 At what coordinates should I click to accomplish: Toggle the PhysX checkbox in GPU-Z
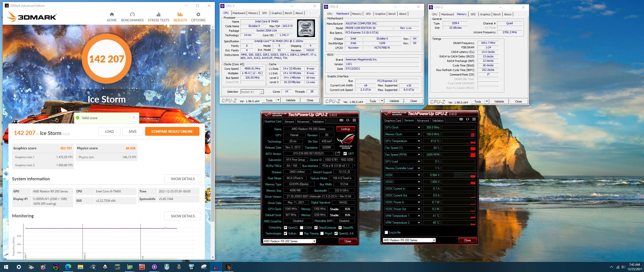pyautogui.click(x=322, y=233)
